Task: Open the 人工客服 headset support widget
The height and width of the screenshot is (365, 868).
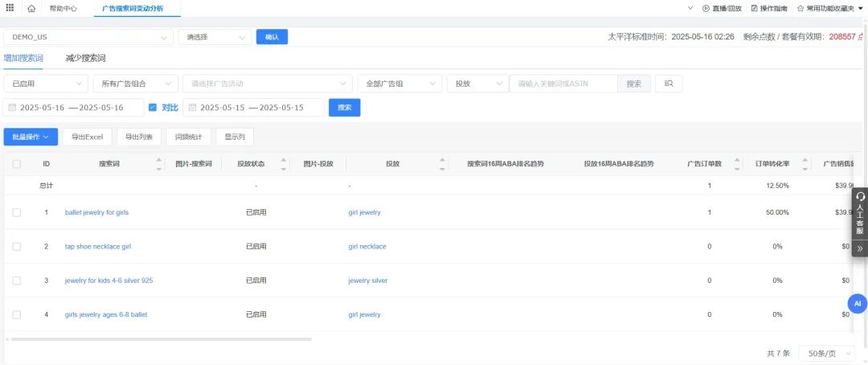Action: (860, 214)
